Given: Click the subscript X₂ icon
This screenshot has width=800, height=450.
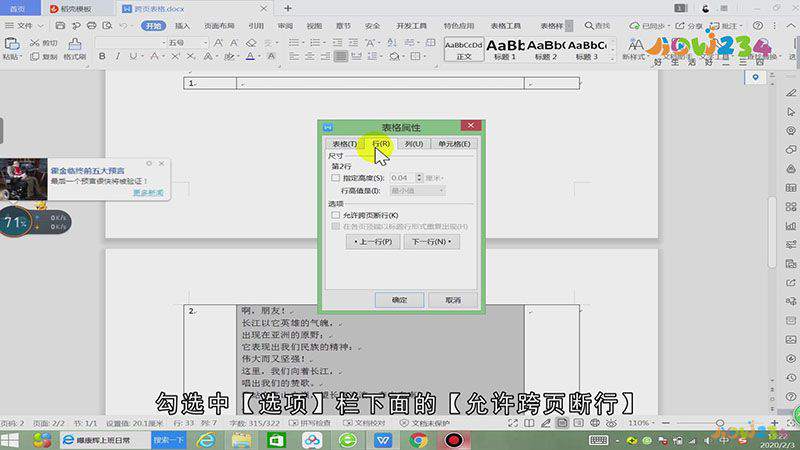Looking at the screenshot, I should click(190, 56).
